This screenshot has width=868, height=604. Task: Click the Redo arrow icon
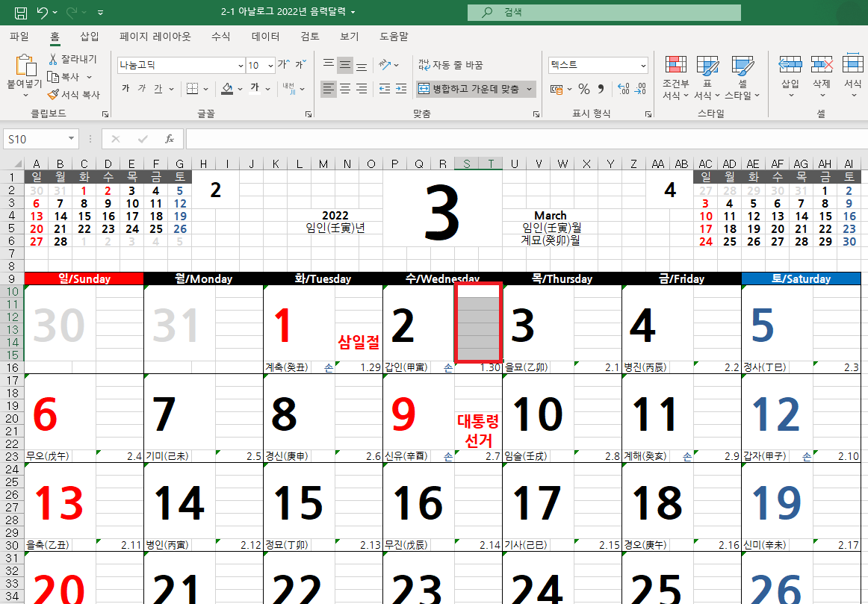click(x=72, y=12)
